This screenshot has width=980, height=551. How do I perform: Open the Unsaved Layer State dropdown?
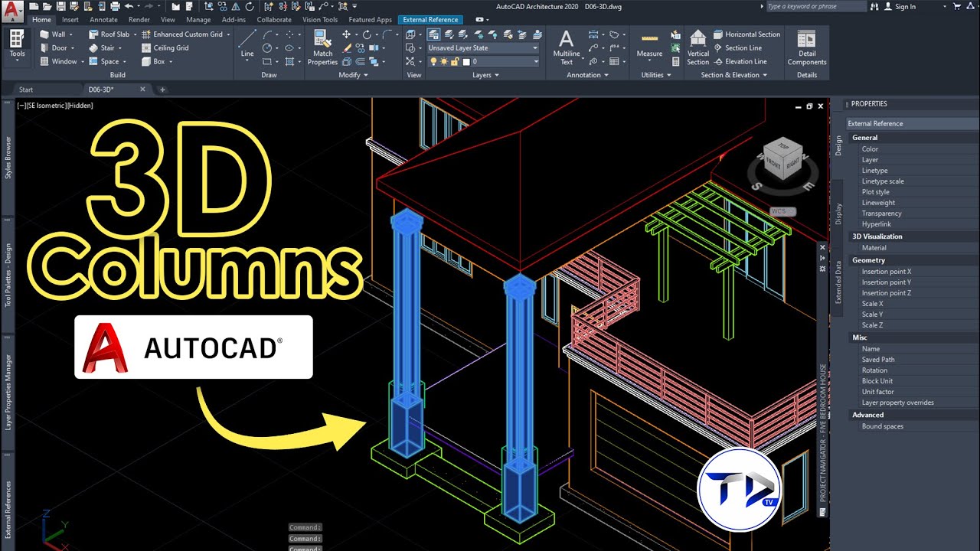482,48
